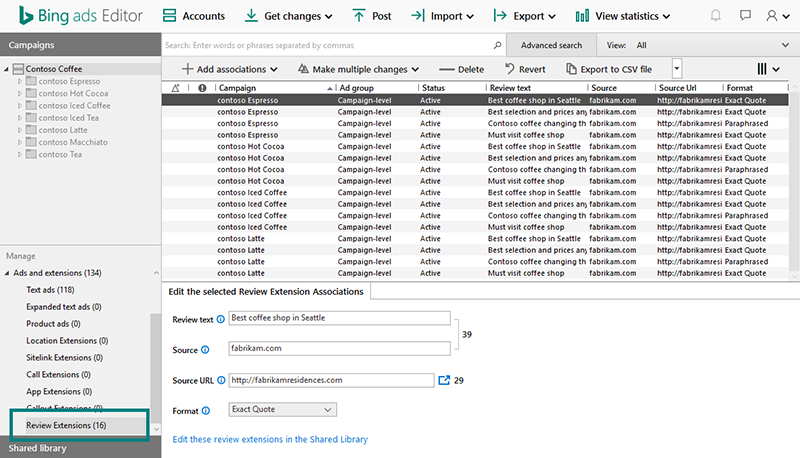Click the Import arrow icon
The width and height of the screenshot is (800, 458).
(418, 16)
